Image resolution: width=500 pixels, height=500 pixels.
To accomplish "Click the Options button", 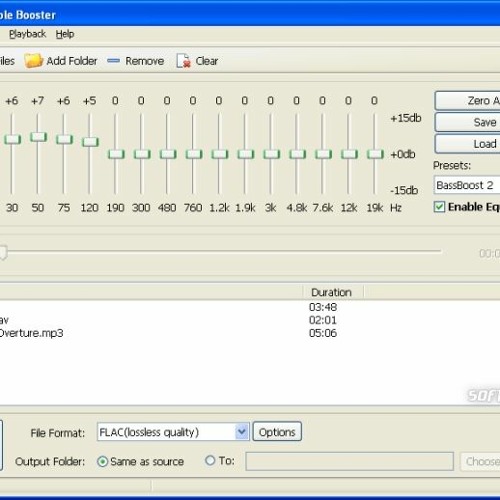I will pyautogui.click(x=277, y=432).
